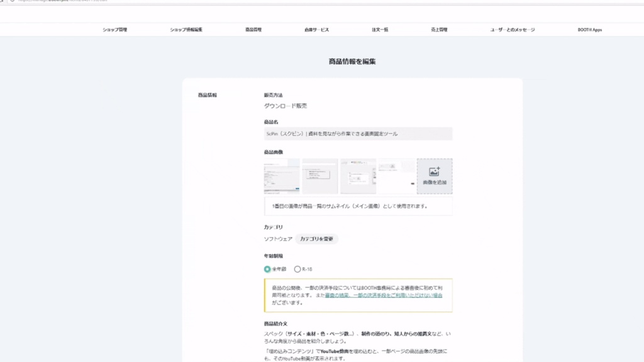644x362 pixels.
Task: Select the R-18 radio button
Action: pyautogui.click(x=297, y=269)
